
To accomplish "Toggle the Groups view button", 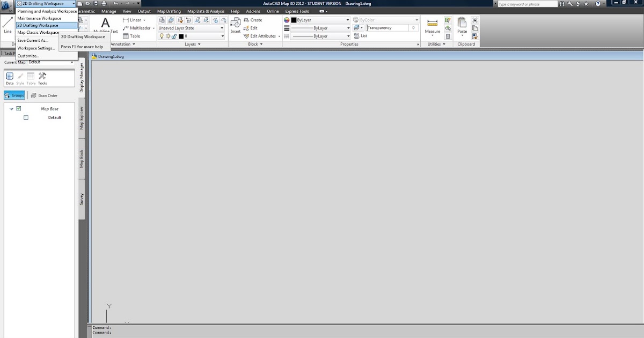I will coord(14,95).
